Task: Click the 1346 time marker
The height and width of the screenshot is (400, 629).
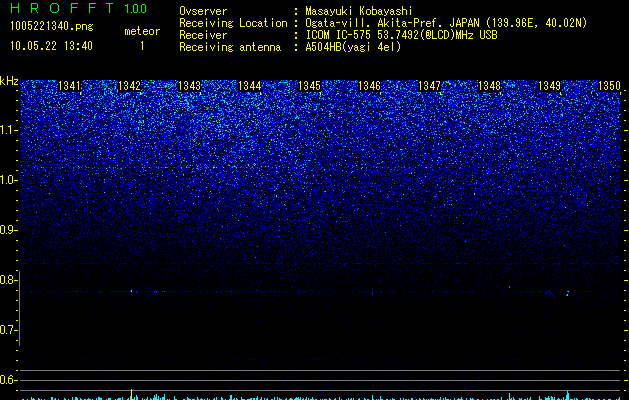Action: click(x=369, y=86)
